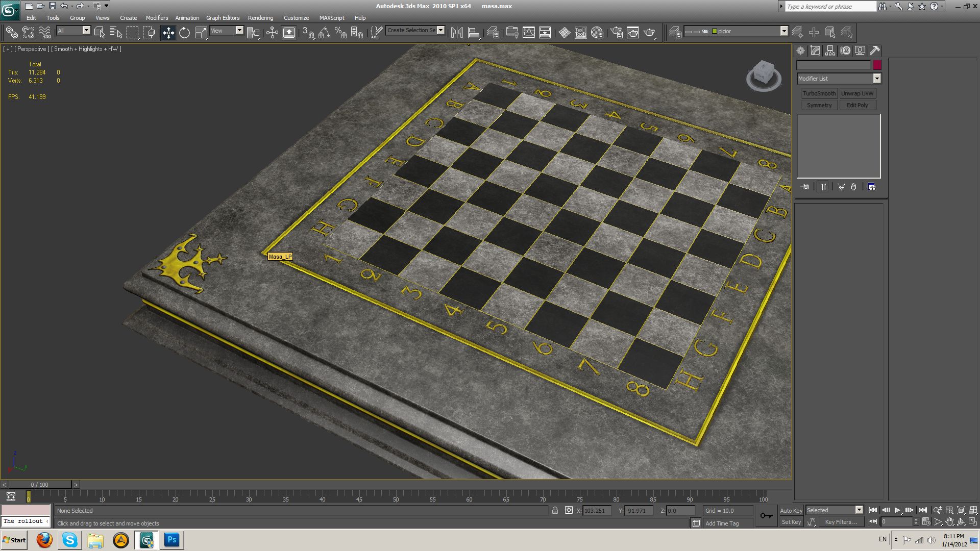This screenshot has height=551, width=980.
Task: Click the Key Filters button
Action: (x=841, y=522)
